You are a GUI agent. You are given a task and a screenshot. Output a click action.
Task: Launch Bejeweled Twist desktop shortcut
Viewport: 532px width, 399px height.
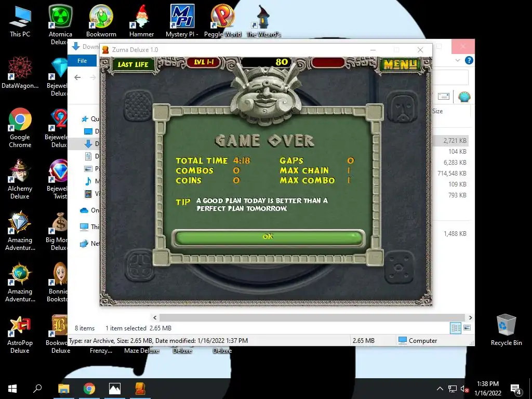coord(58,179)
